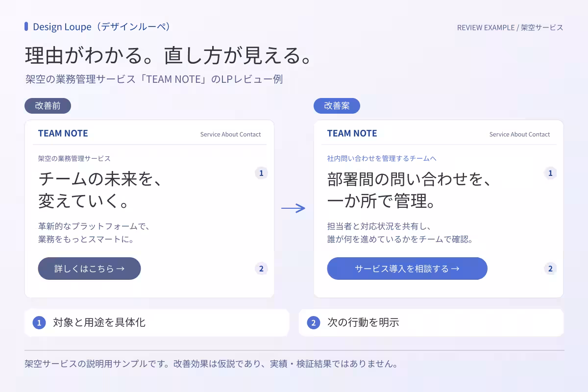Select the 改善前 label badge
Screen dimensions: 588x392
pyautogui.click(x=48, y=106)
